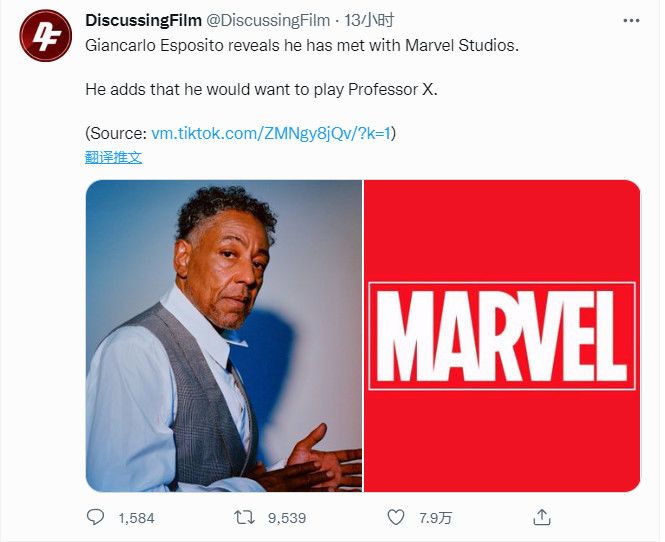Click the share upload icon
The width and height of the screenshot is (665, 542).
click(x=542, y=517)
